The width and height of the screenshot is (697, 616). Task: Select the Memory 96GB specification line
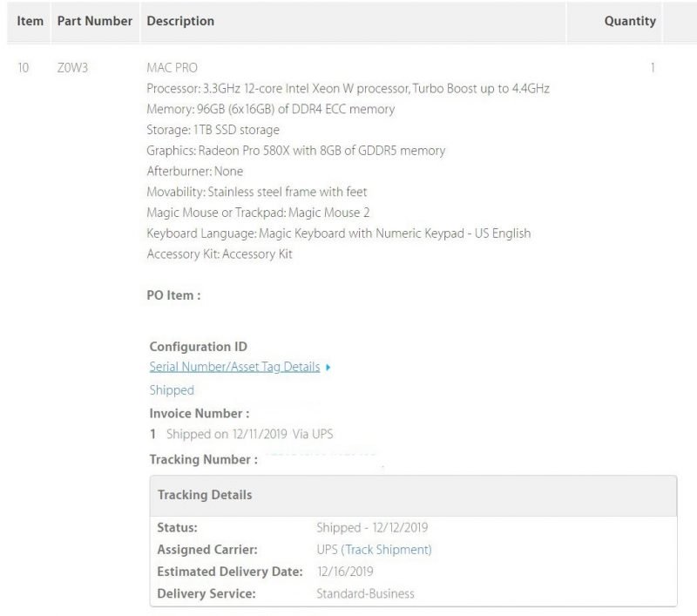270,109
